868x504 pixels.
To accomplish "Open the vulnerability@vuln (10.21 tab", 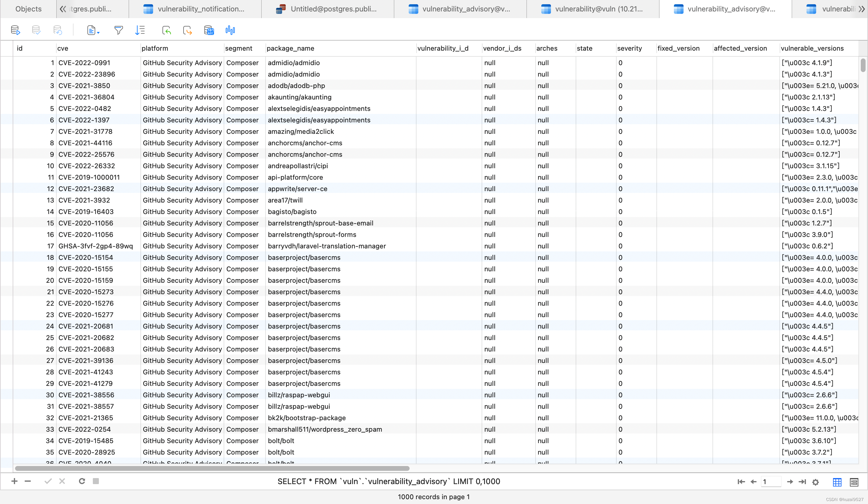I will [x=593, y=9].
